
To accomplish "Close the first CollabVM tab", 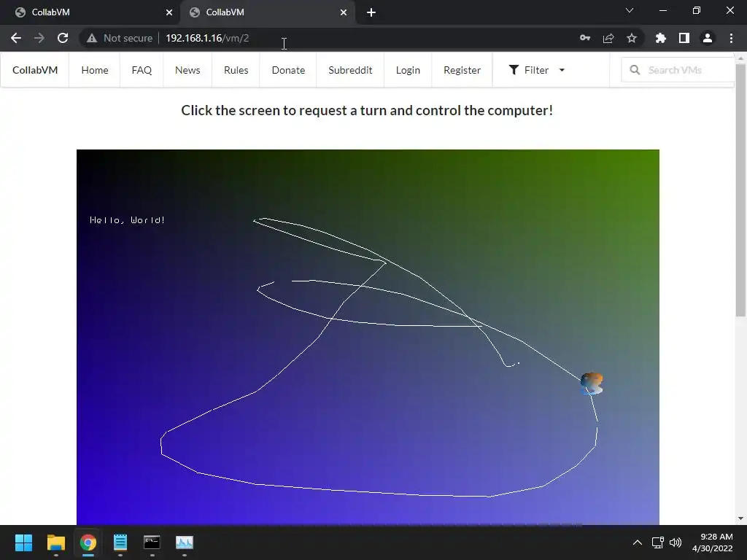I will pyautogui.click(x=169, y=12).
